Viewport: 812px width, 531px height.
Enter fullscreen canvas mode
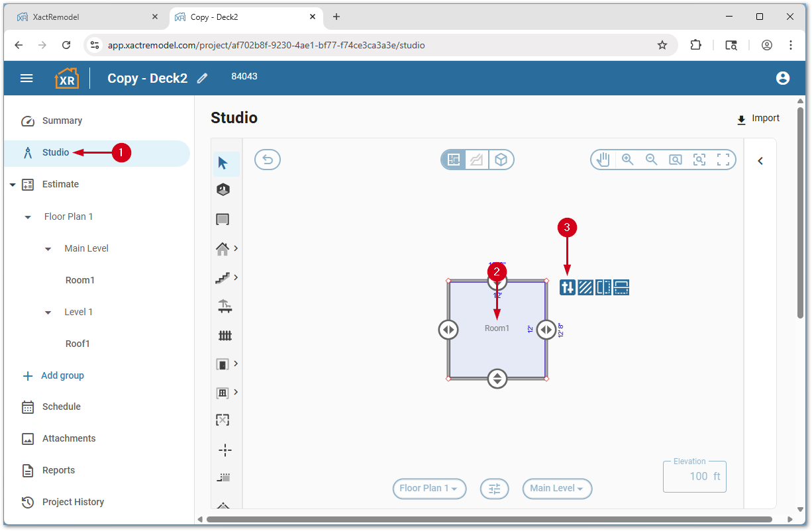723,160
